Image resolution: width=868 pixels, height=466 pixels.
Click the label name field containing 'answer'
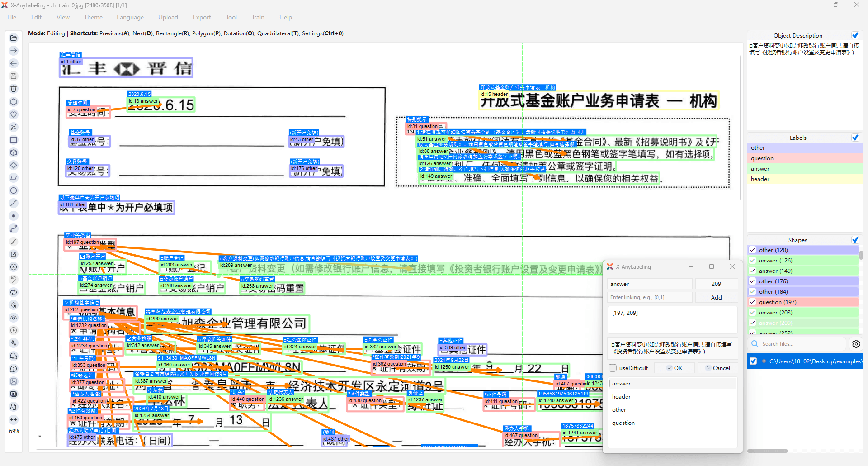pyautogui.click(x=650, y=284)
